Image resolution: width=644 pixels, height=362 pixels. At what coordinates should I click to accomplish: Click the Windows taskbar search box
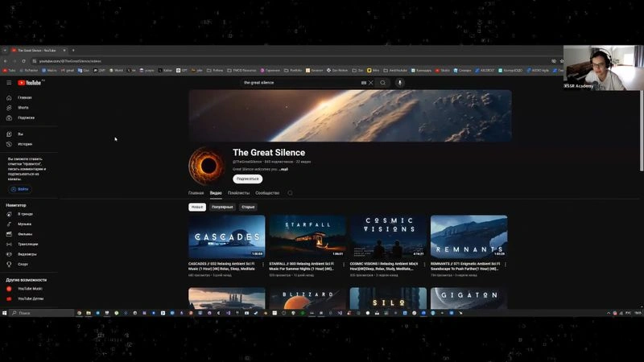42,313
